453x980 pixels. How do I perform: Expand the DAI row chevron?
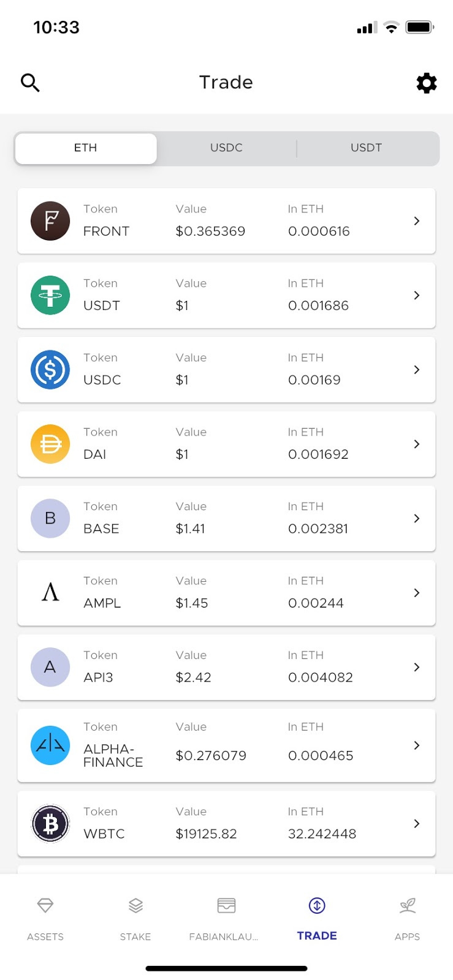point(417,444)
